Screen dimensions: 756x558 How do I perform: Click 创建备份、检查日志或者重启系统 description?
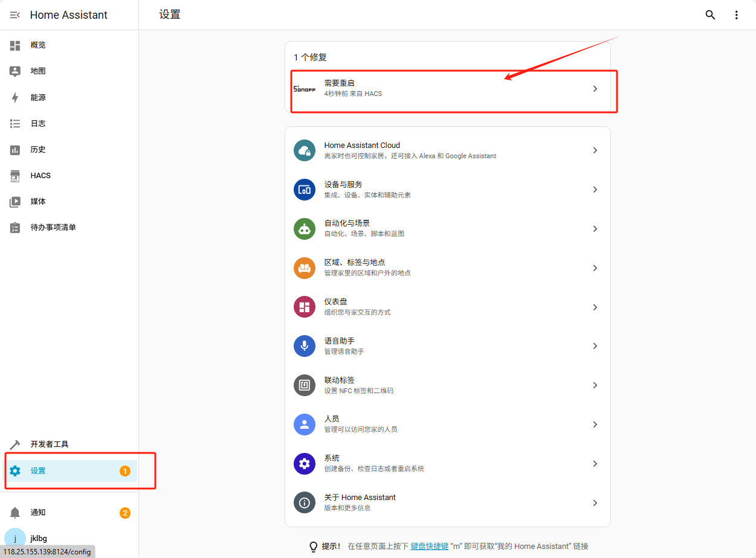(x=374, y=469)
